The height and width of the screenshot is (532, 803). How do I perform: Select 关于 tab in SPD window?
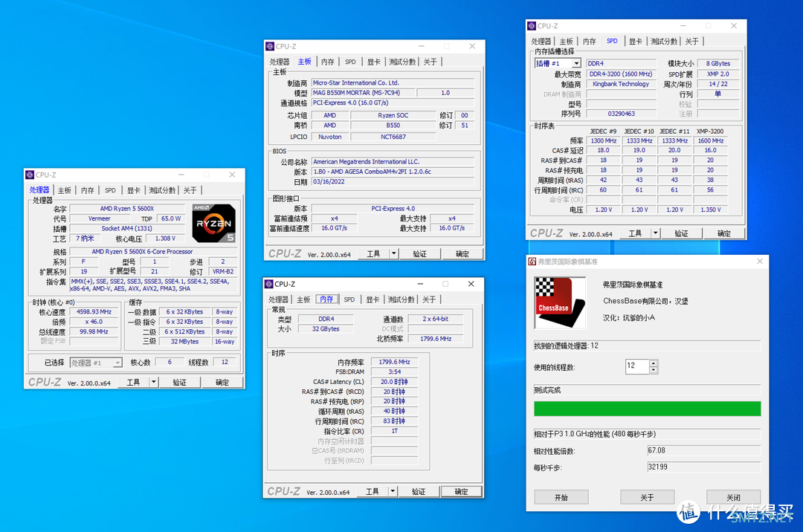tap(692, 42)
